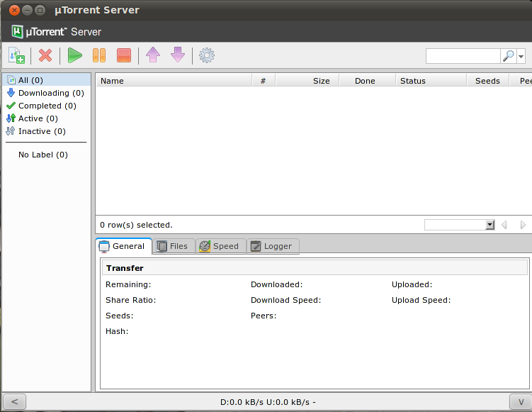Click the Downloaded: label
Image resolution: width=532 pixels, height=412 pixels.
pyautogui.click(x=276, y=284)
